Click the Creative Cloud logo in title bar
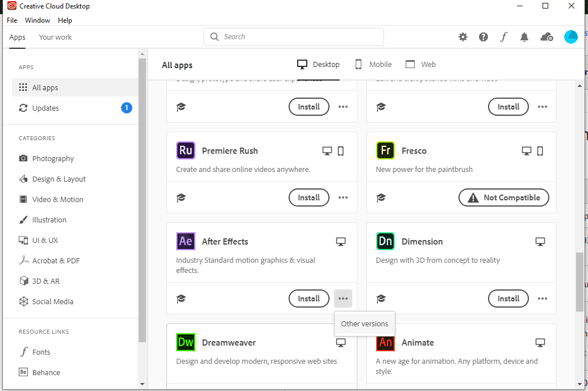588x391 pixels. click(x=12, y=6)
